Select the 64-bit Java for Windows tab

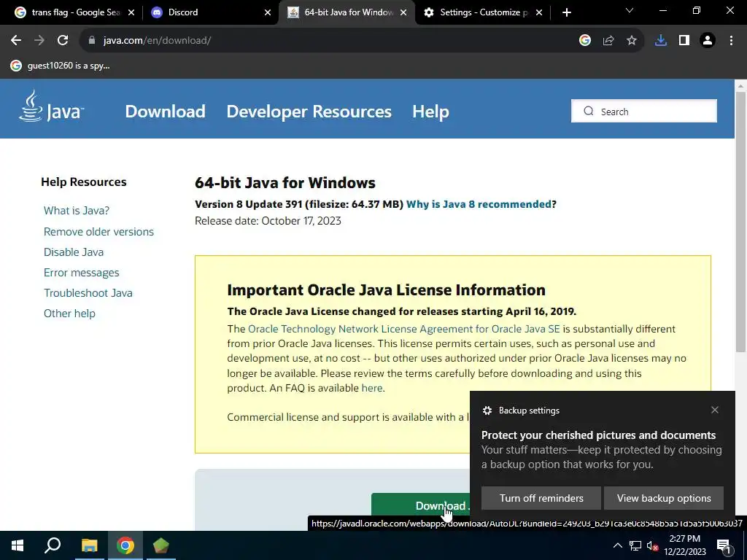(x=347, y=12)
